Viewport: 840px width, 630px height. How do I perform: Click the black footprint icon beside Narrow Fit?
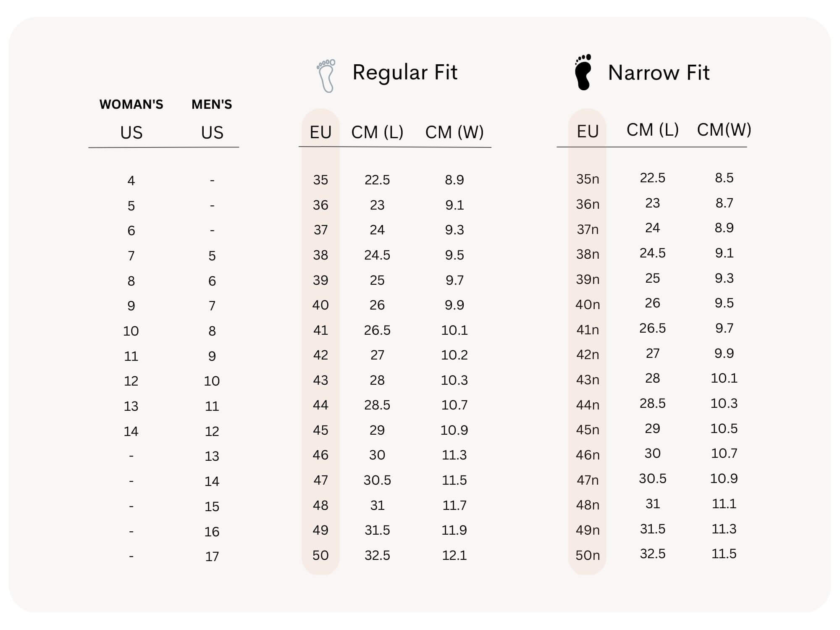[x=583, y=72]
